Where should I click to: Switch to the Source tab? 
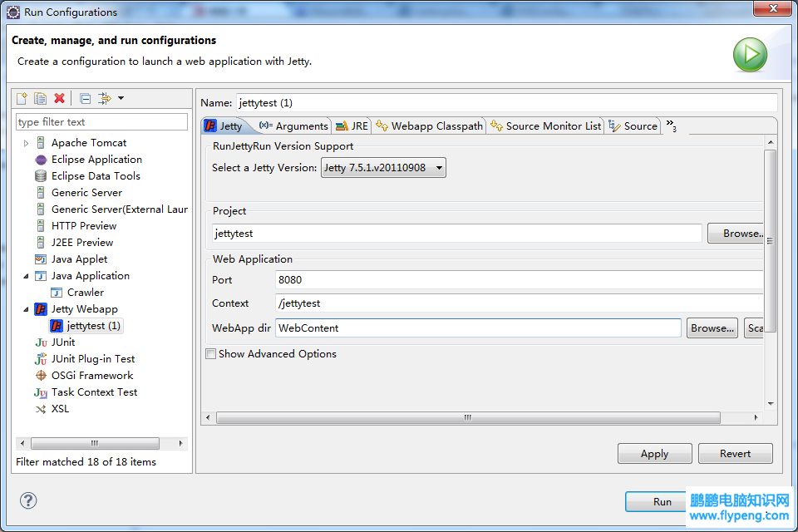(x=633, y=126)
